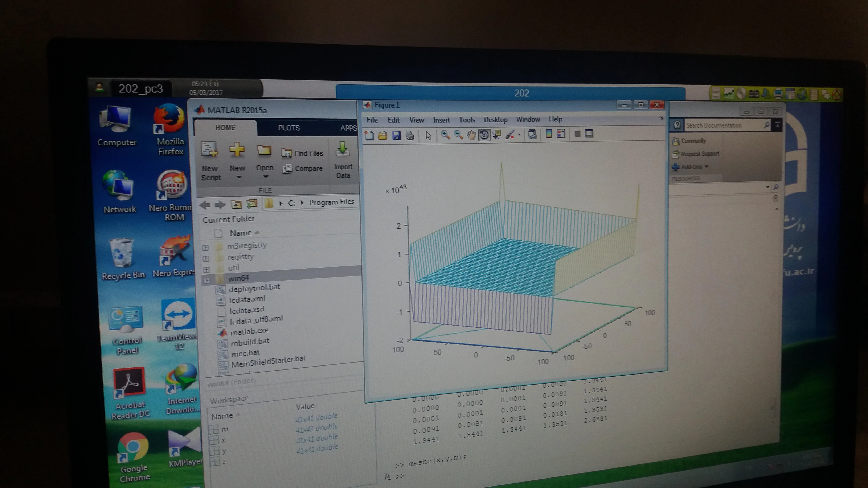Click the Link Plot icon
The height and width of the screenshot is (488, 868).
click(532, 134)
